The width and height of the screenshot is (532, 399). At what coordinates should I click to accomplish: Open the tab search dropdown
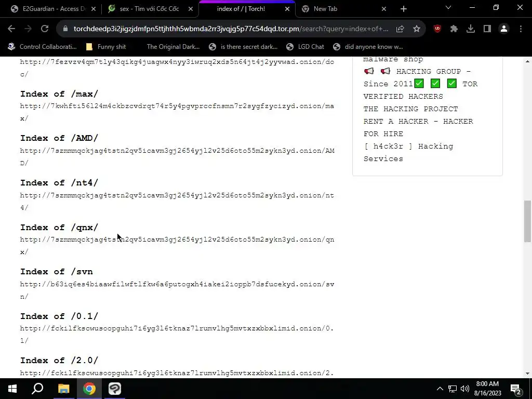448,7
